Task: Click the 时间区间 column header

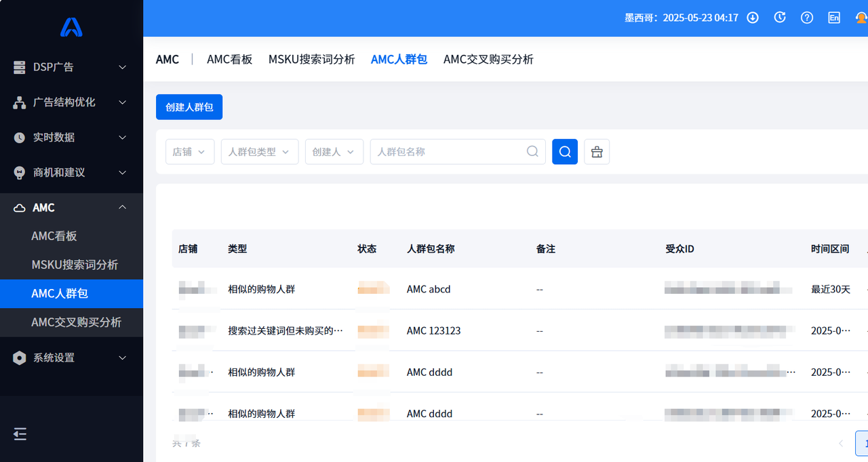Action: (x=830, y=249)
